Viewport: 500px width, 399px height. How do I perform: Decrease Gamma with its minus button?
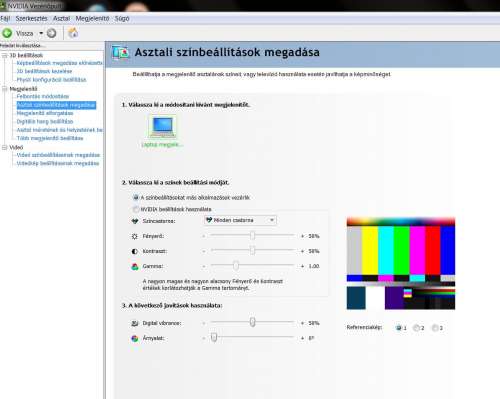204,266
